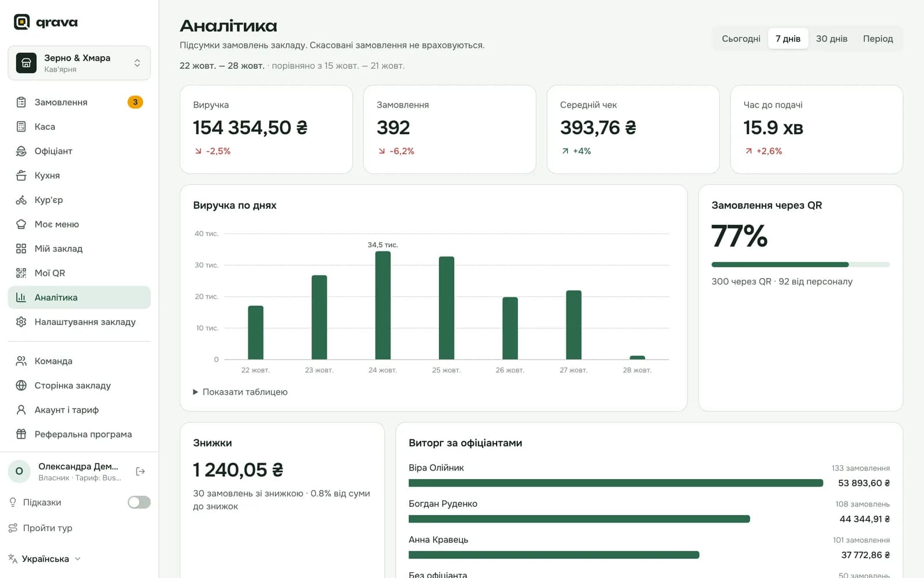Open the Команда people icon
This screenshot has width=924, height=578.
click(21, 361)
